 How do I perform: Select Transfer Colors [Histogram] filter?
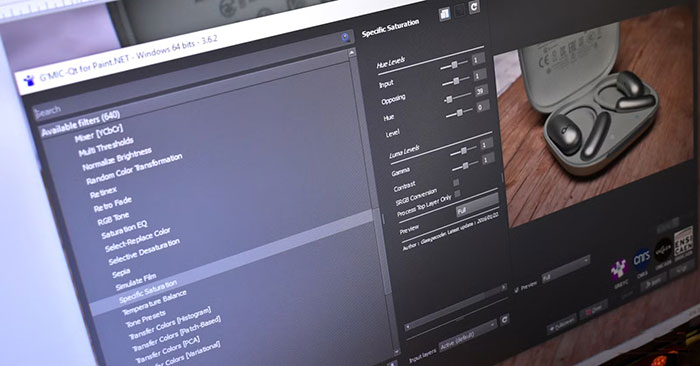[x=170, y=324]
